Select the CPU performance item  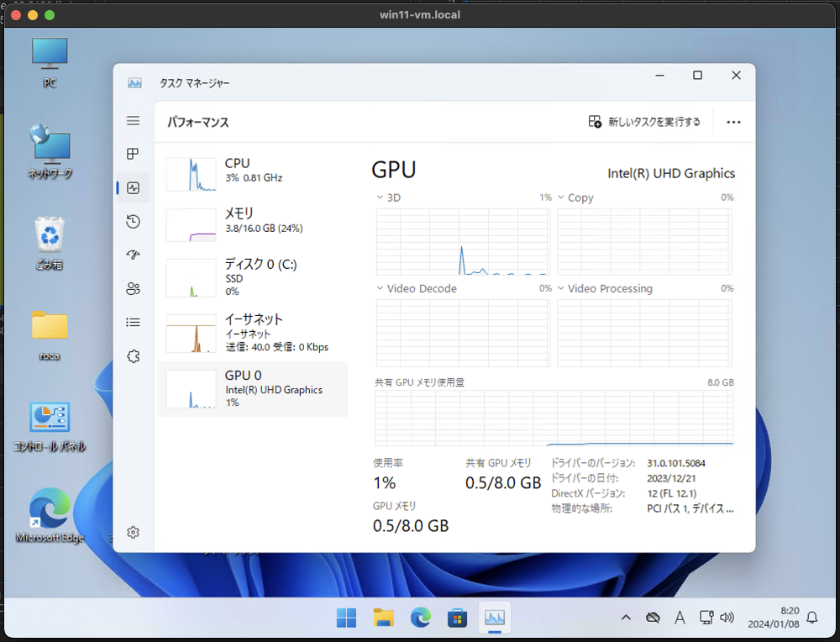[253, 172]
